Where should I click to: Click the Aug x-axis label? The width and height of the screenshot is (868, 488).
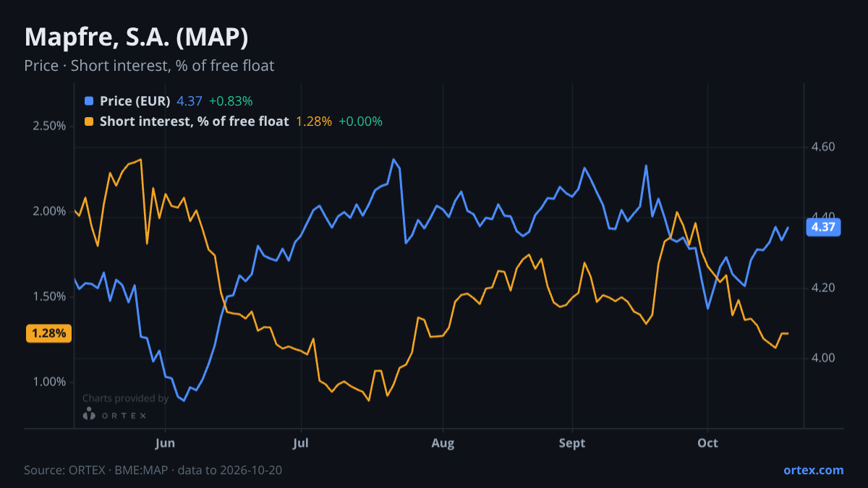[443, 442]
